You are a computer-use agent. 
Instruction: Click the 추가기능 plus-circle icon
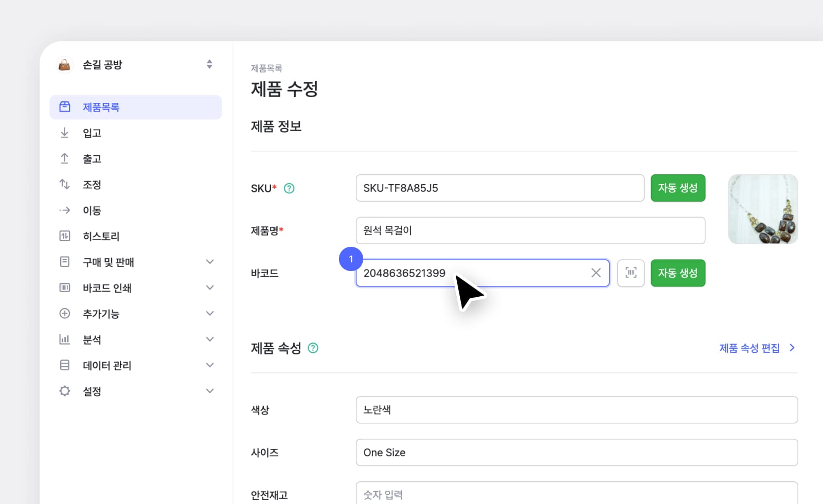pos(65,313)
